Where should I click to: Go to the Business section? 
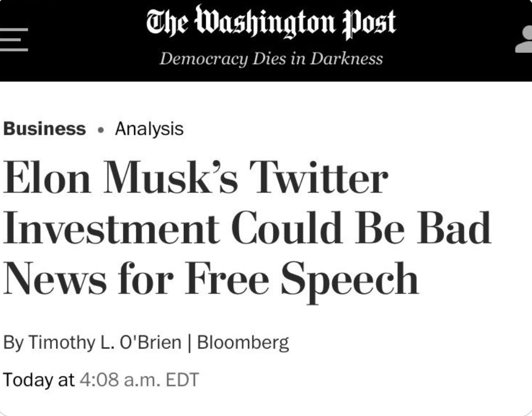[44, 129]
